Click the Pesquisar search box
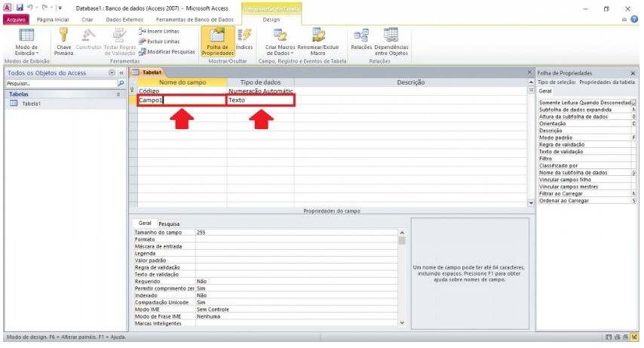Viewport: 644px width, 348px height. click(x=60, y=83)
